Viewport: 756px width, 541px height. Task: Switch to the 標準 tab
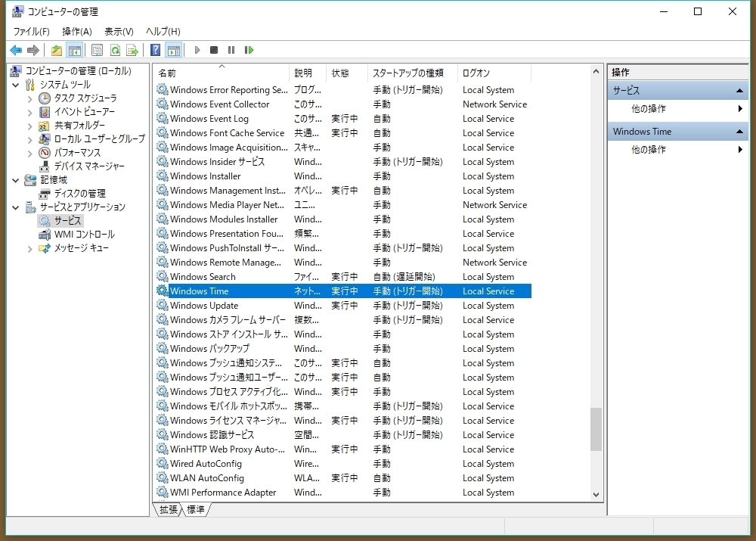pyautogui.click(x=196, y=510)
